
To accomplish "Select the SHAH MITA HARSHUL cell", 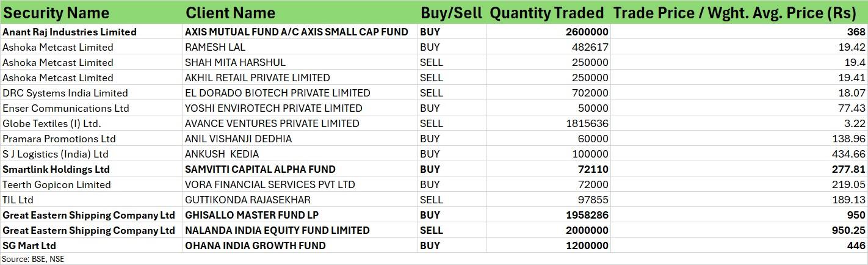I will (235, 62).
